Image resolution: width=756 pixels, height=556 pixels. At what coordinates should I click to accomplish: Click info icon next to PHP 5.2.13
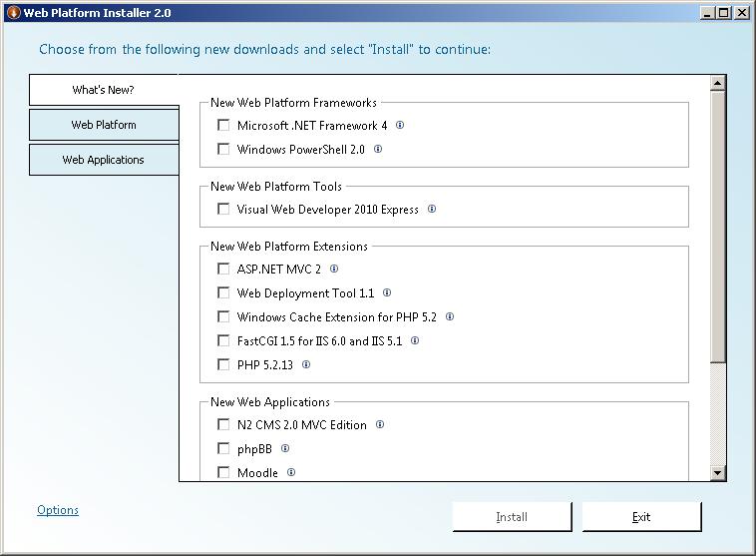click(306, 365)
